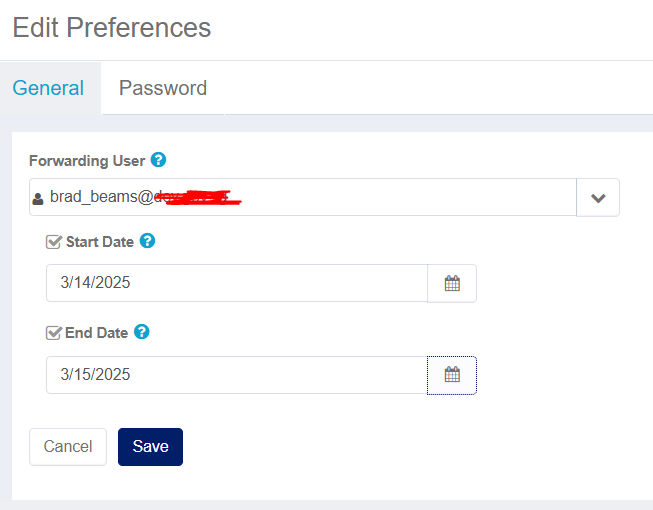
Task: Click the Start Date help question icon
Action: coord(147,241)
